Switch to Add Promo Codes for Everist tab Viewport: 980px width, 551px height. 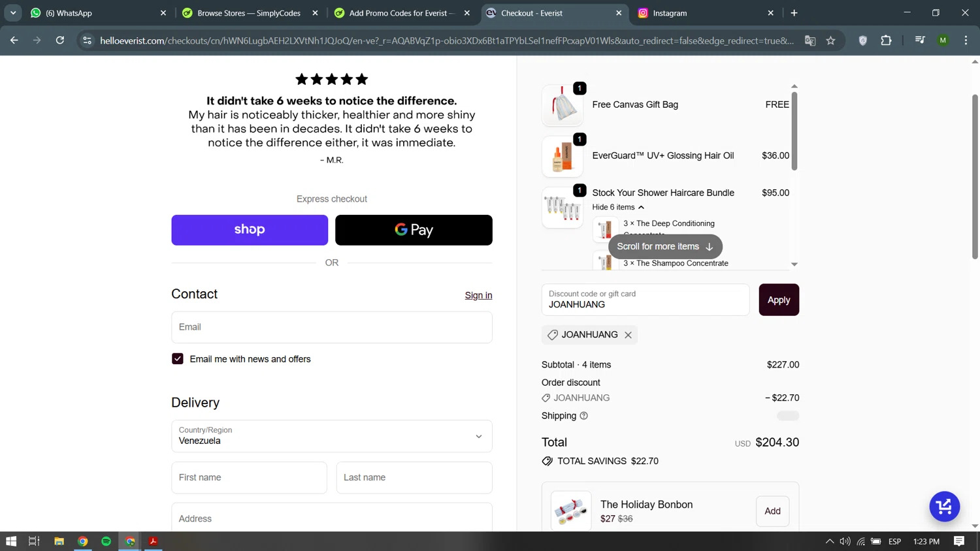click(x=402, y=13)
